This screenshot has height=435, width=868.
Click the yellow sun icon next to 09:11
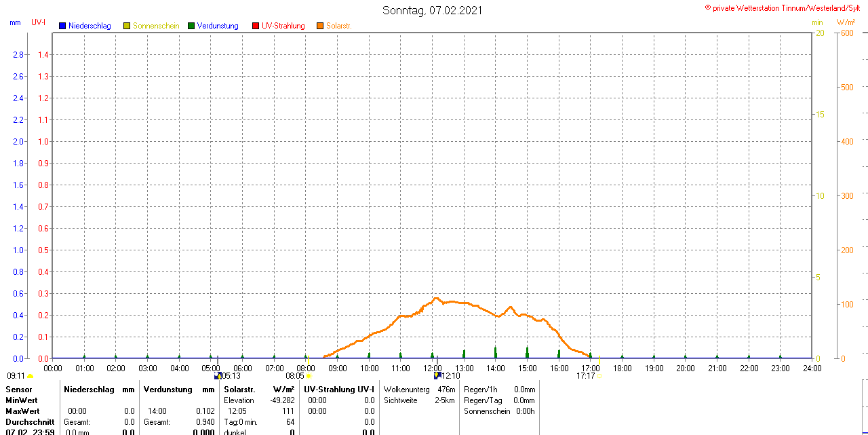pos(31,375)
